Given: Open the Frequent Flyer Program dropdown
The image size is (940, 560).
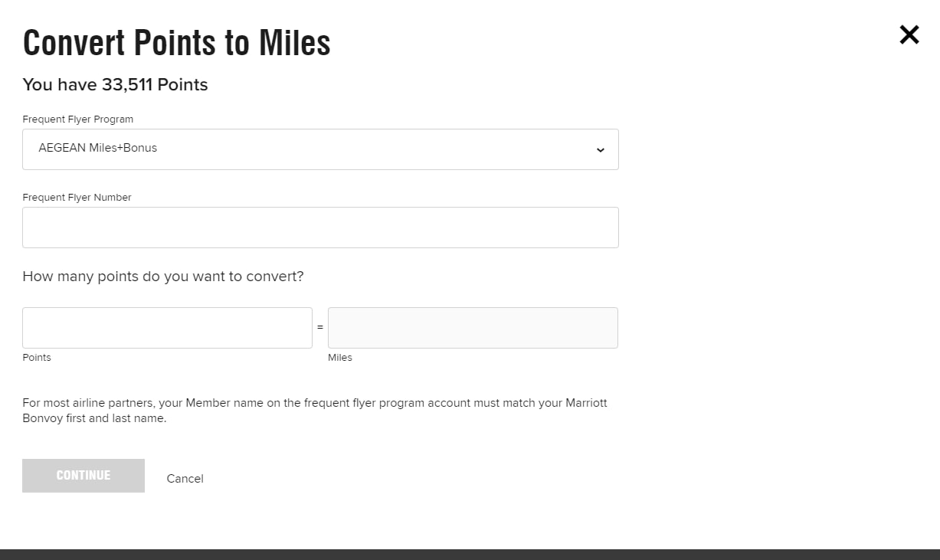Looking at the screenshot, I should coord(320,149).
